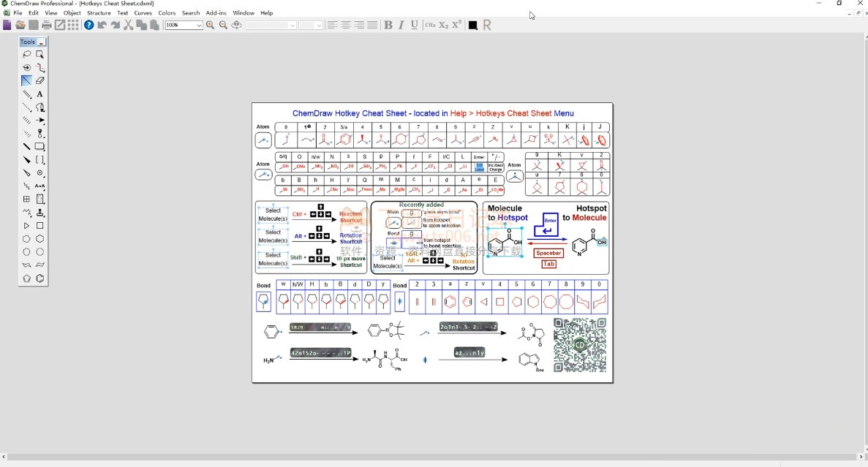The height and width of the screenshot is (467, 868).
Task: Toggle Underline text formatting
Action: tap(415, 25)
